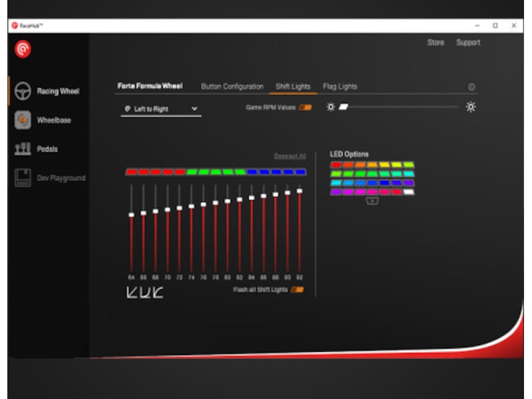This screenshot has height=399, width=532.
Task: Select the first blue LED in the strip
Action: (252, 172)
